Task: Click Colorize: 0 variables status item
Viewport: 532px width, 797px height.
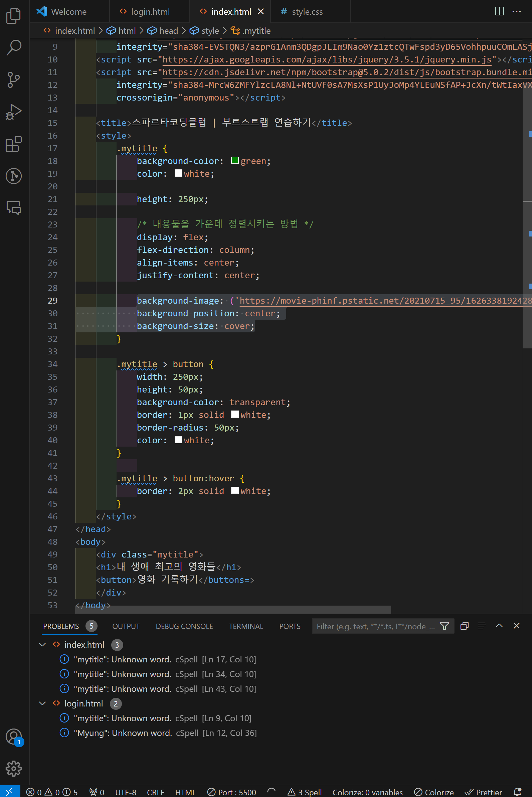Action: 367,792
